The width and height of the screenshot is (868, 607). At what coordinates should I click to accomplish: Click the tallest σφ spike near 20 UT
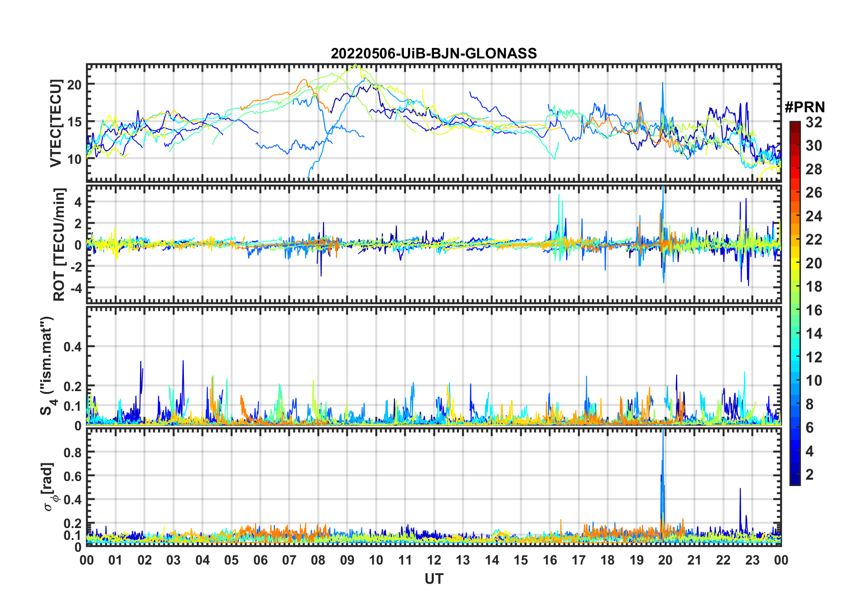[x=663, y=434]
